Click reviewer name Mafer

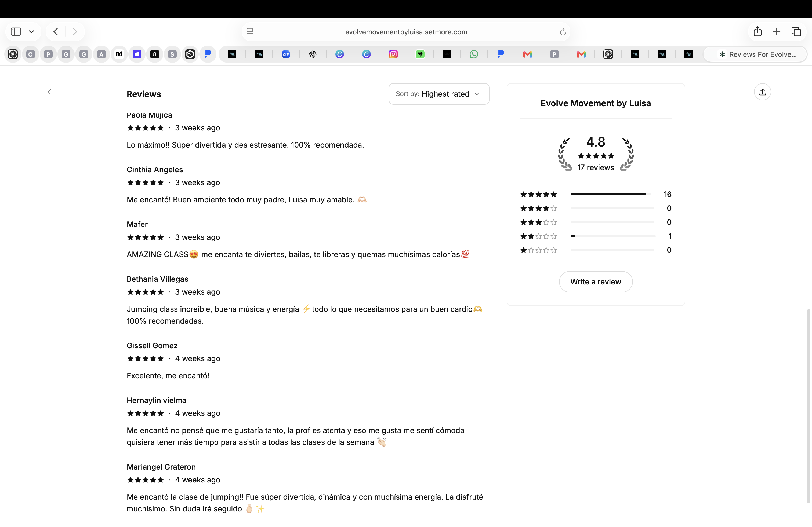point(137,224)
